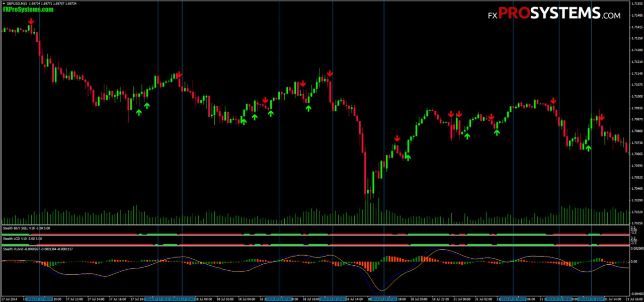The height and width of the screenshot is (302, 644).
Task: Click the 18 Jul 04:00 time axis label
Action: (247, 299)
